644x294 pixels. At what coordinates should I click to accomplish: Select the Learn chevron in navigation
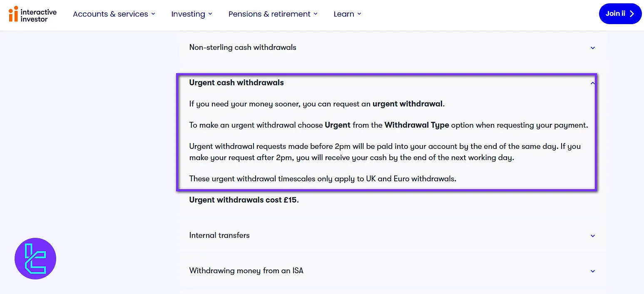pos(359,14)
